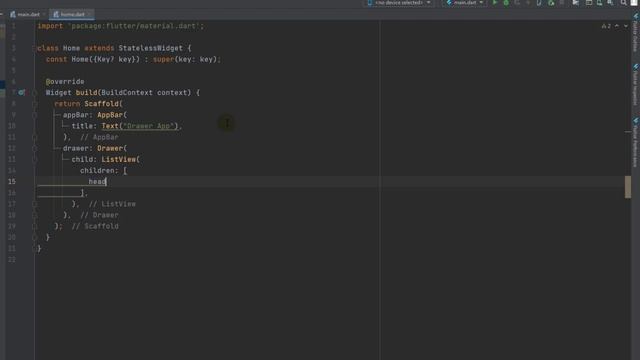Close the home.dart tab
This screenshot has height=360, width=640.
[x=90, y=14]
